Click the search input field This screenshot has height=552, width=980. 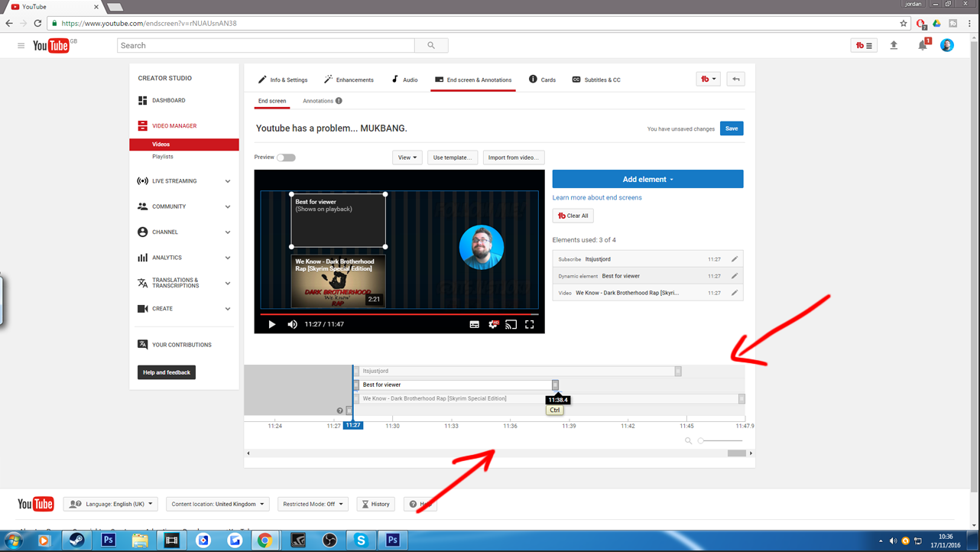[x=265, y=46]
